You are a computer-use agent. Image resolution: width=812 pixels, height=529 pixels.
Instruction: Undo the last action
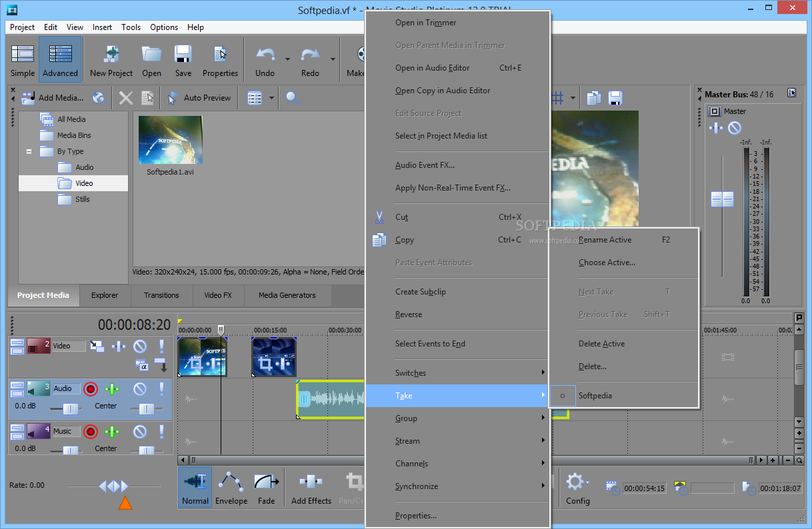tap(265, 61)
